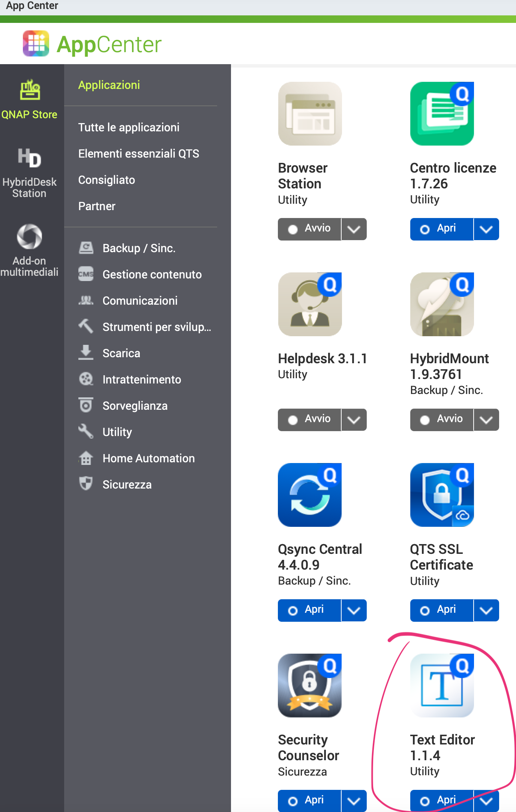Click the HybridMount app icon

pyautogui.click(x=442, y=304)
